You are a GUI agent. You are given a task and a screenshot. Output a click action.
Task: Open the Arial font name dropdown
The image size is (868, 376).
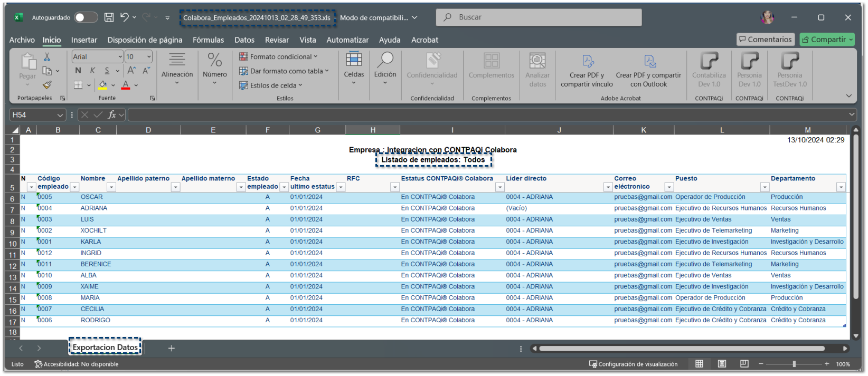click(x=120, y=57)
